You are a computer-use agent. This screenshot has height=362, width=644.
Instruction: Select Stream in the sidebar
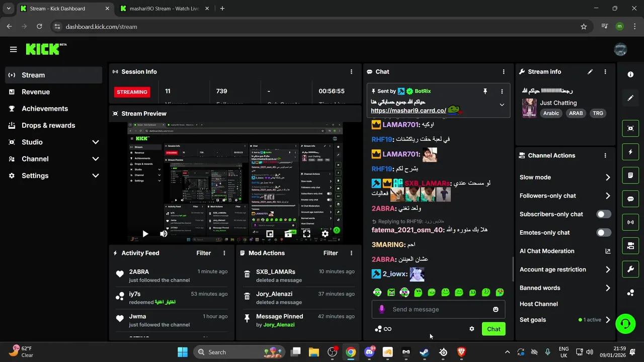click(x=54, y=75)
